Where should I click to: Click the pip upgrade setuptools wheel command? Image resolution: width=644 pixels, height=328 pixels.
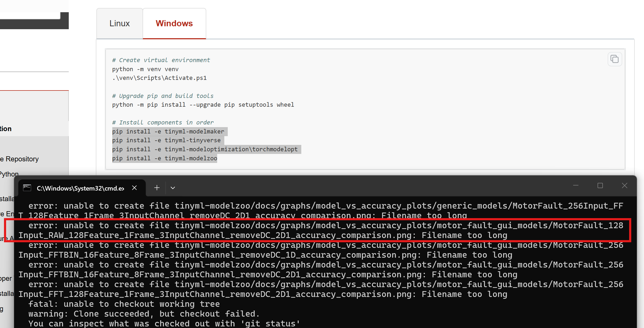203,105
